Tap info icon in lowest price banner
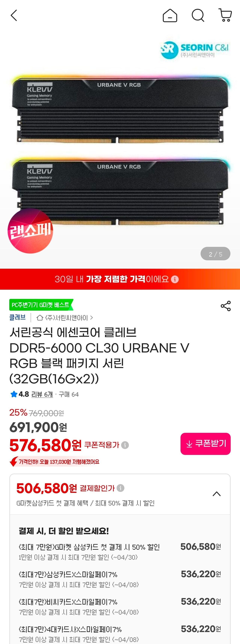240x644 pixels. (x=175, y=279)
